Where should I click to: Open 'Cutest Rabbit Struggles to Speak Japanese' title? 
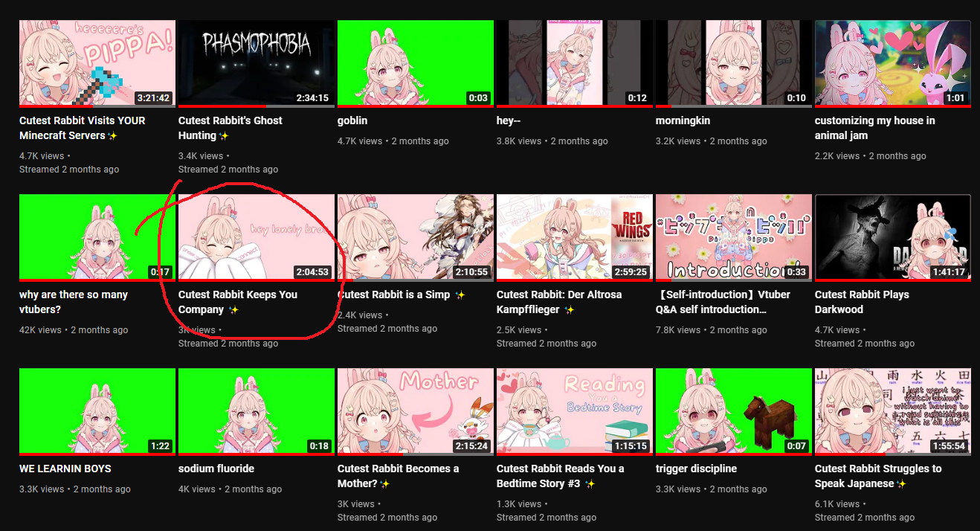click(878, 476)
